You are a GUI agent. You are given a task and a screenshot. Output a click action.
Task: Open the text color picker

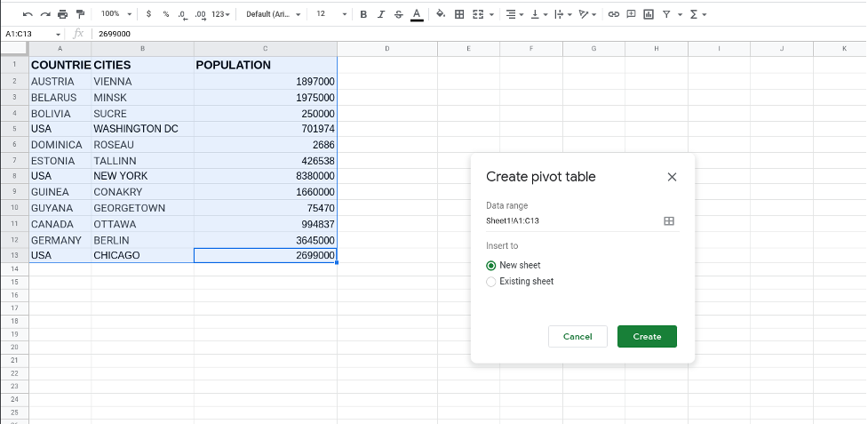417,14
